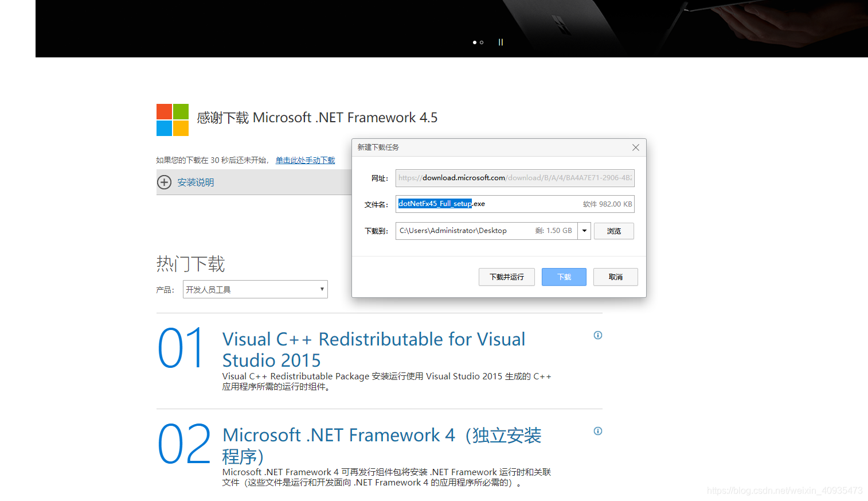Close the 新建下载任务 dialog

pos(635,147)
